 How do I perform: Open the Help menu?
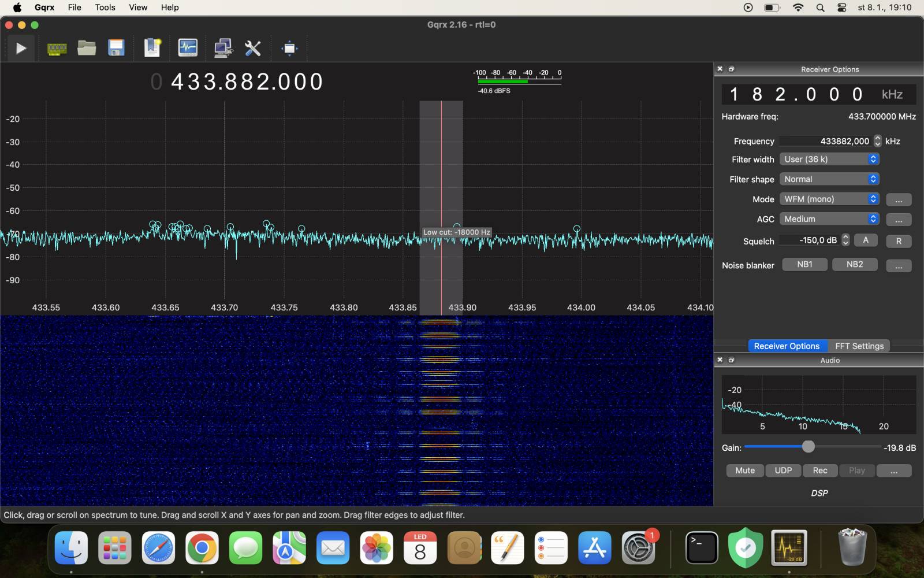pos(170,8)
